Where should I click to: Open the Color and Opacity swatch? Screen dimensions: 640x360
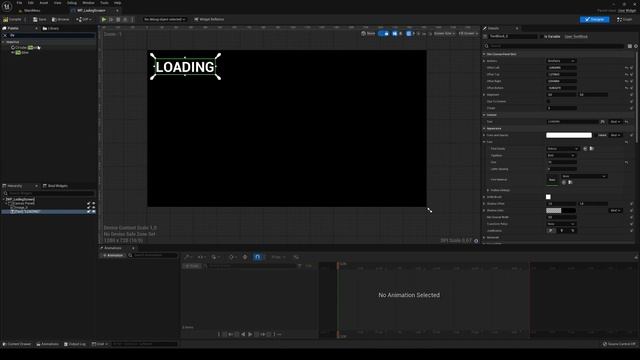[x=569, y=135]
